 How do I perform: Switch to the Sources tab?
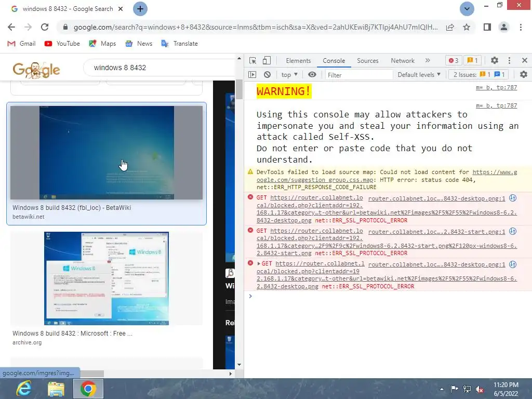[x=367, y=60]
